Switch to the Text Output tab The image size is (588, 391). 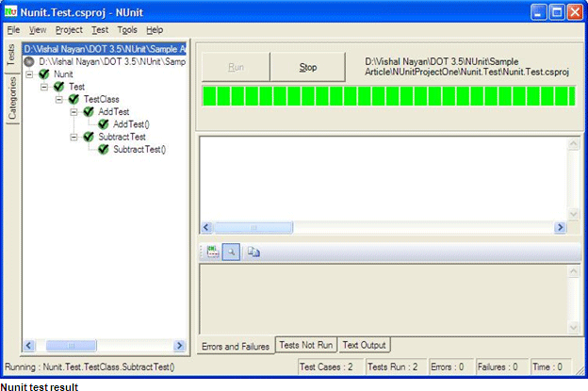[x=364, y=345]
